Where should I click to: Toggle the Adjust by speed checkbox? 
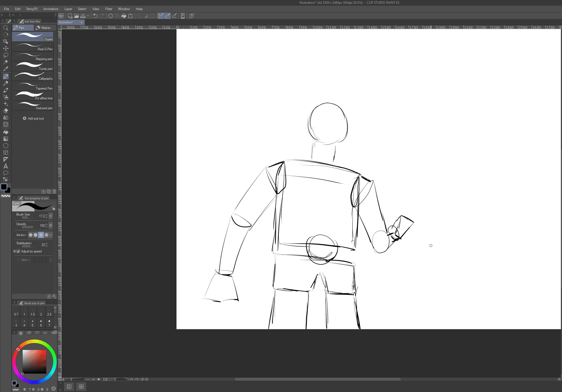click(x=18, y=251)
